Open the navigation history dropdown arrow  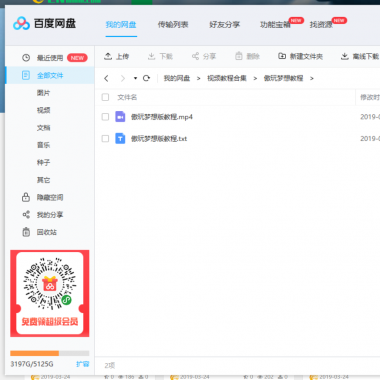point(135,78)
